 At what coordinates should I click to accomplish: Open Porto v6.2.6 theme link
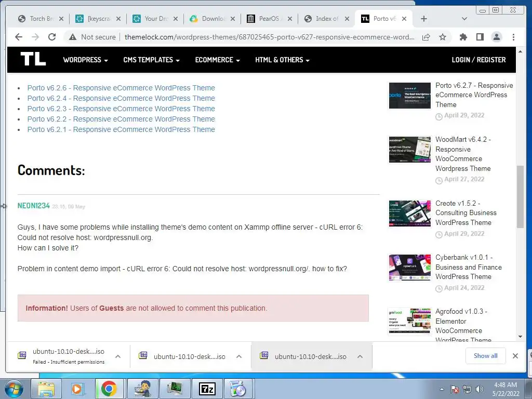[121, 88]
